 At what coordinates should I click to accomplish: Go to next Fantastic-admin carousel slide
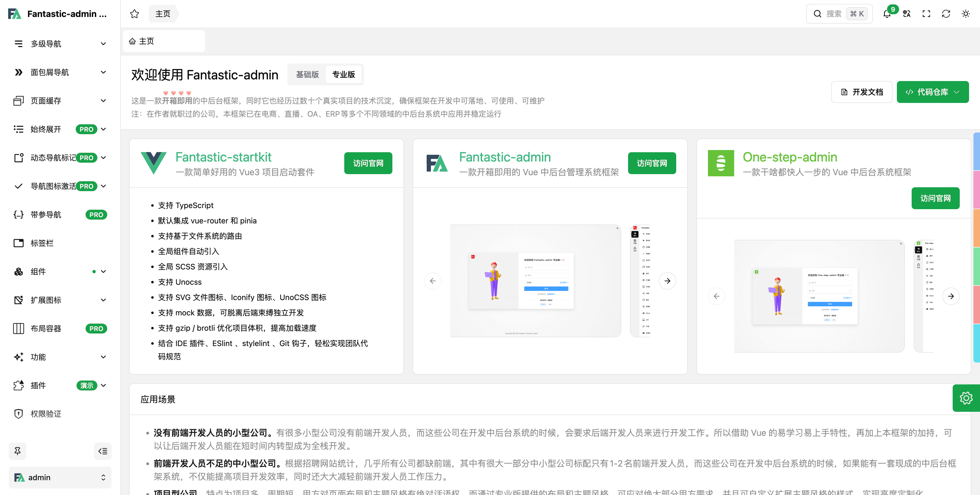pyautogui.click(x=667, y=281)
